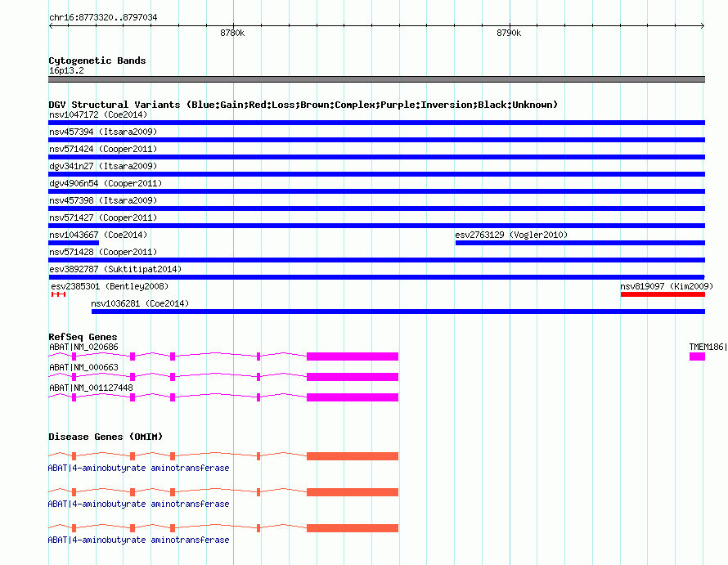728x565 pixels.
Task: Click the 16p13.2 cytogenetic band bar
Action: pyautogui.click(x=376, y=79)
